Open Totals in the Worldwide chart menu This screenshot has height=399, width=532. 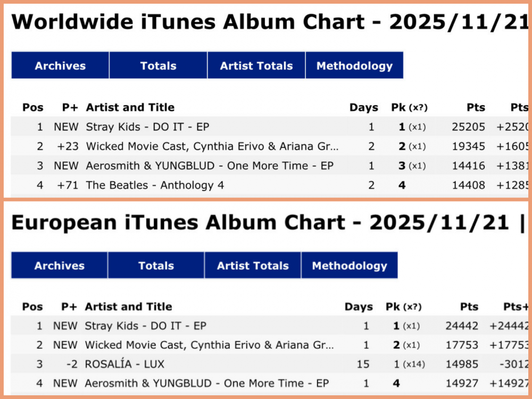pos(158,66)
